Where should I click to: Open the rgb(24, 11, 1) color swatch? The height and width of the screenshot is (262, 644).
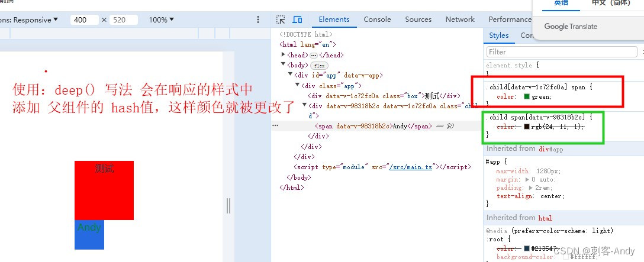[527, 127]
